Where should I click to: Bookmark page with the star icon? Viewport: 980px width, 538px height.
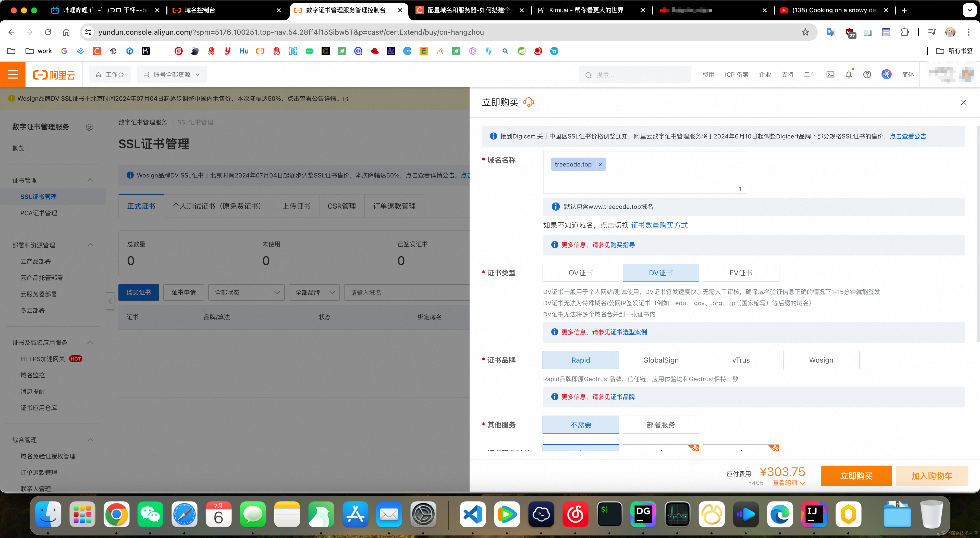point(805,32)
